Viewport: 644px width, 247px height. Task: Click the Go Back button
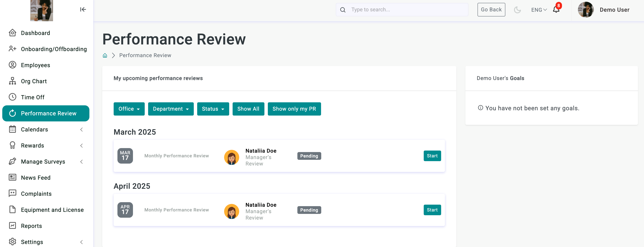click(x=491, y=10)
